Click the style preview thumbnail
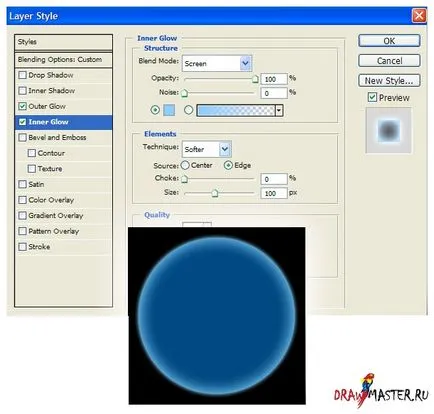The height and width of the screenshot is (414, 434). pos(388,130)
